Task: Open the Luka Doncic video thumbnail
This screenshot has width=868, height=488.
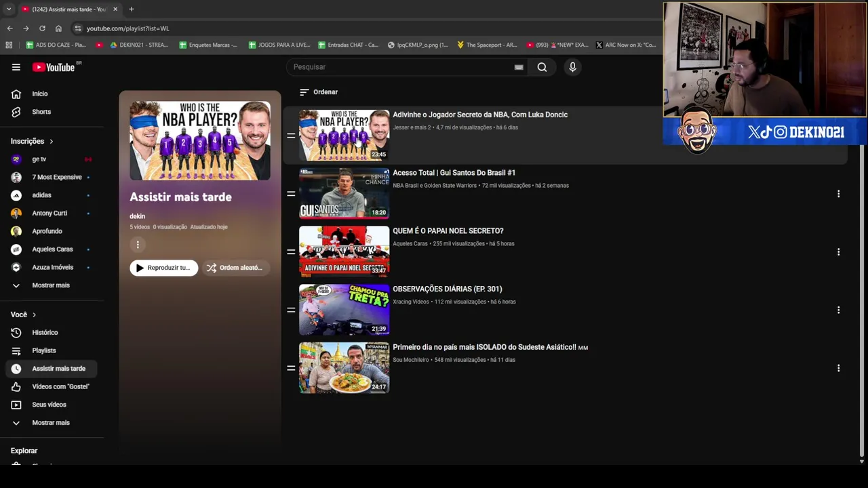Action: pyautogui.click(x=344, y=136)
